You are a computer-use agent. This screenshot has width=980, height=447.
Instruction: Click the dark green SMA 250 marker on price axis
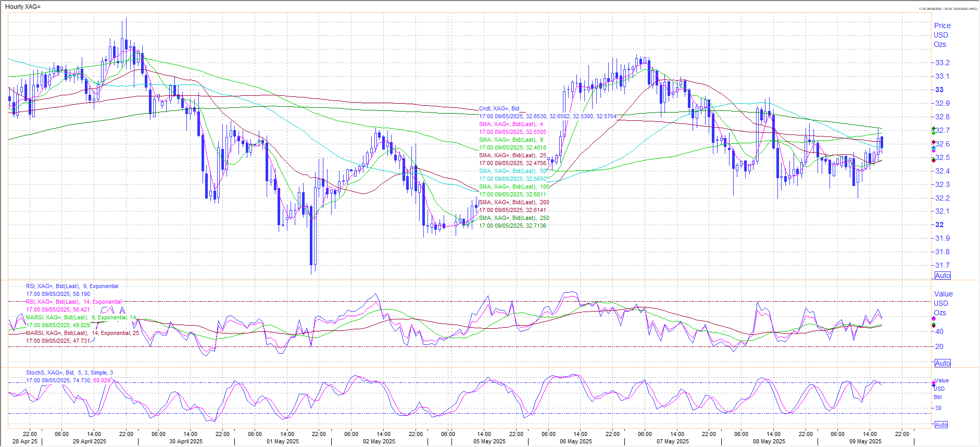(933, 129)
